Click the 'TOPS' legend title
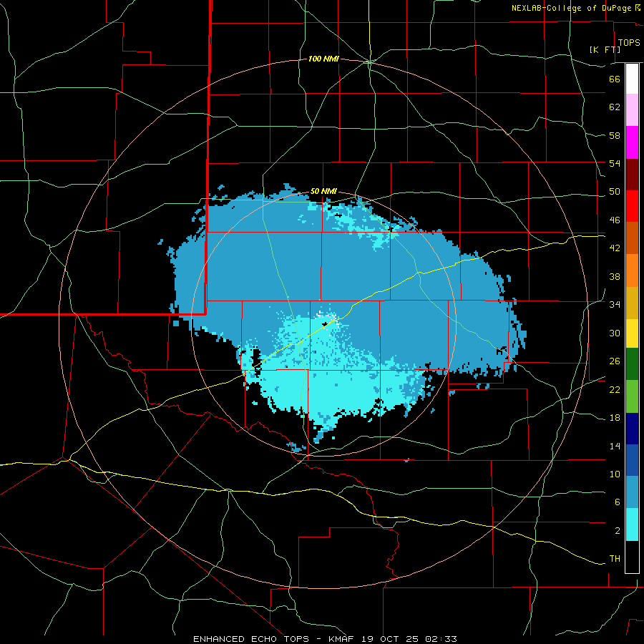Screen dimensions: 644x644 tap(629, 42)
